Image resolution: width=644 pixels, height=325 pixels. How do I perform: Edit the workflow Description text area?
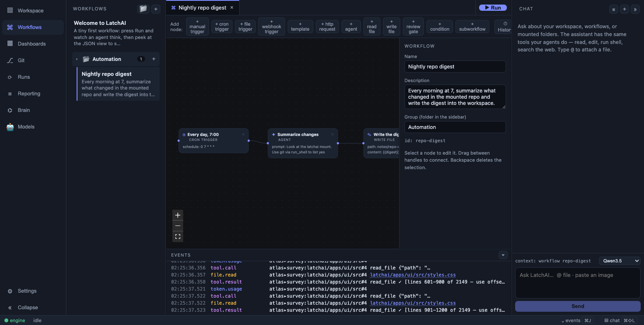tap(455, 97)
